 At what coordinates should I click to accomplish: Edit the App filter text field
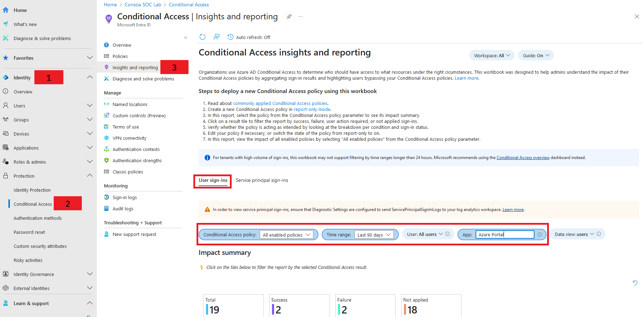pyautogui.click(x=504, y=234)
